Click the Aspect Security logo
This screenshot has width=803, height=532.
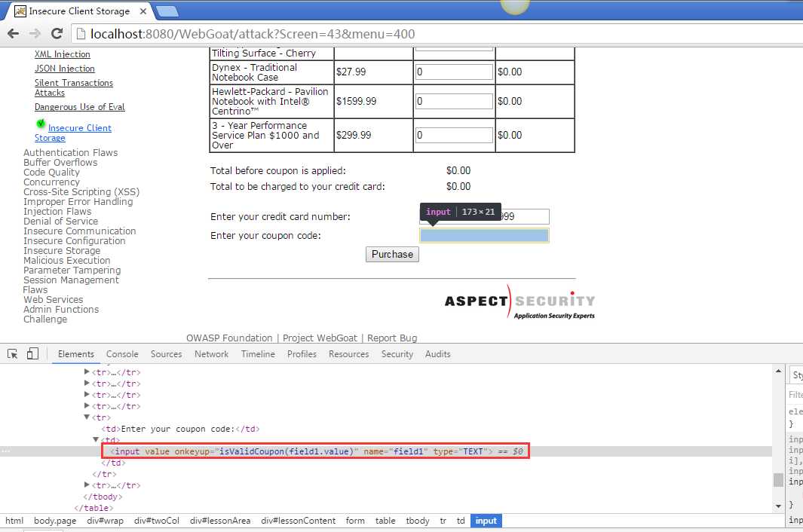(519, 303)
